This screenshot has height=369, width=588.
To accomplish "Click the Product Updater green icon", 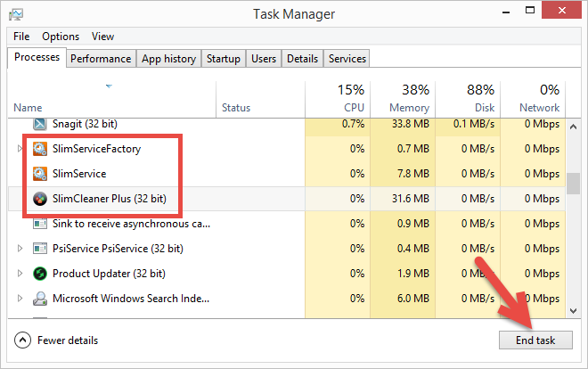I will pyautogui.click(x=40, y=274).
